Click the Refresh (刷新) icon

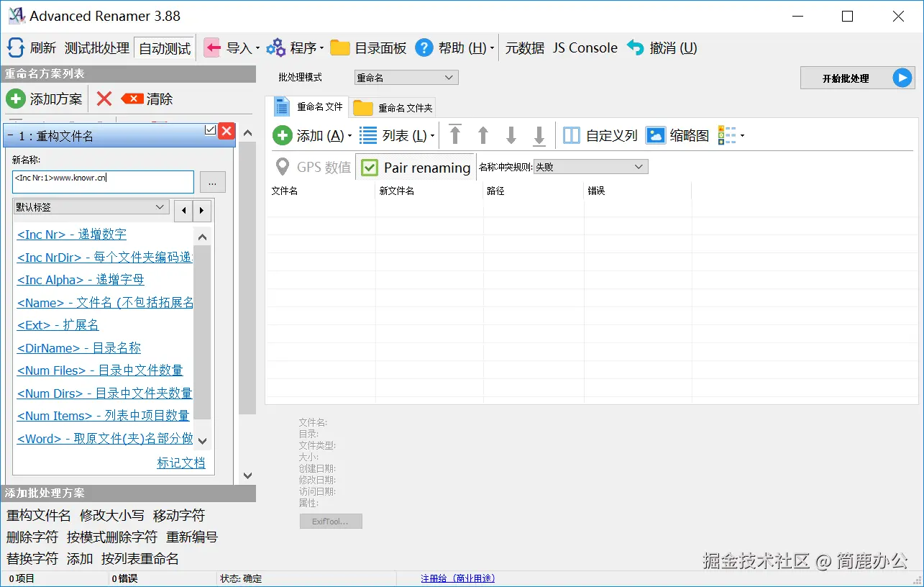point(16,48)
